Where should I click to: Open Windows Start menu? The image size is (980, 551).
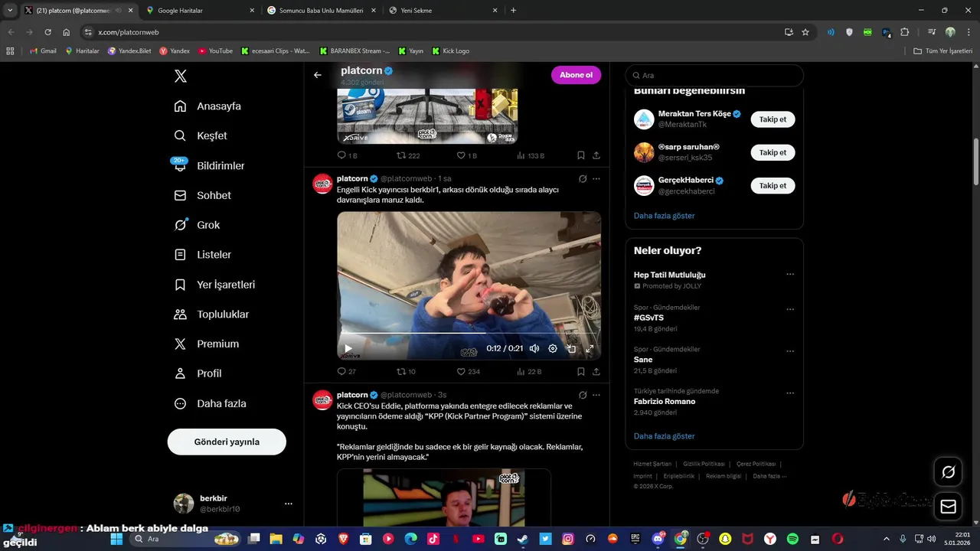pos(116,539)
